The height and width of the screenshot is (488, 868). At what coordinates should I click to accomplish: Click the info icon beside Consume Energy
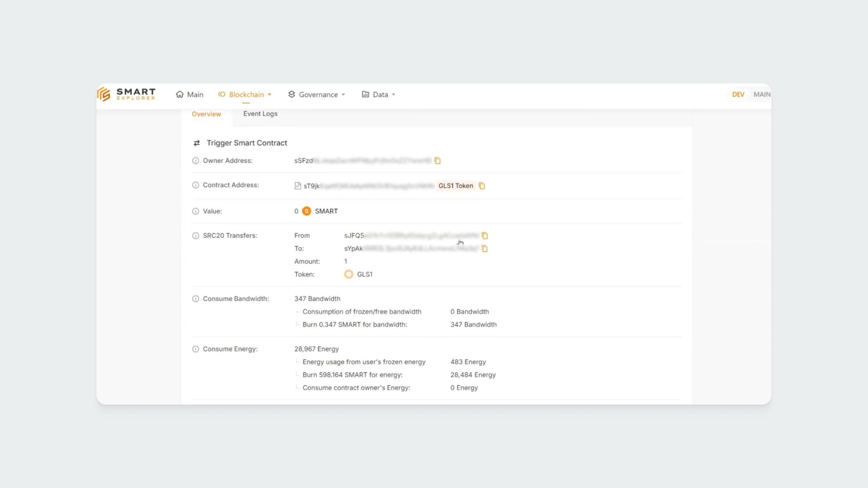196,349
